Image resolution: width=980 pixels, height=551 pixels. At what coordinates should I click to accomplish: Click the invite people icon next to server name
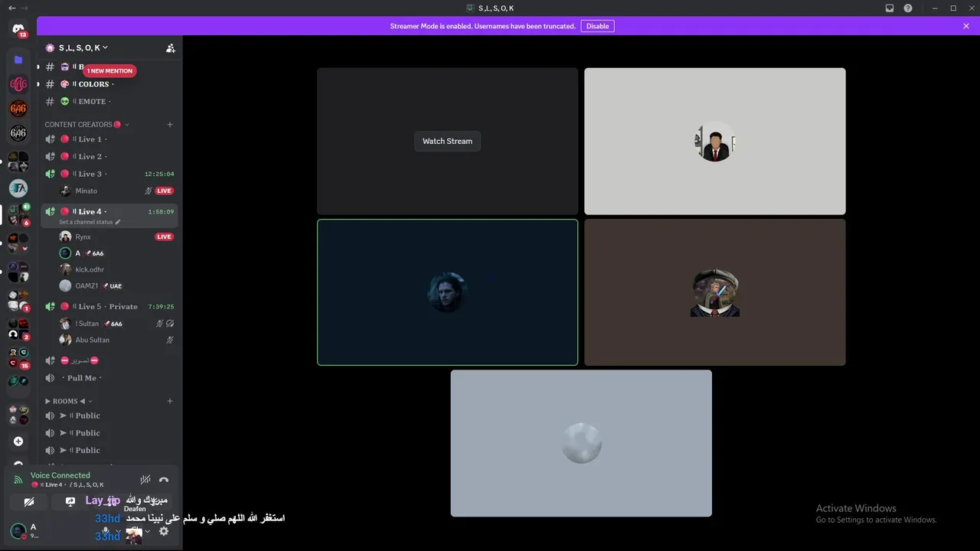[170, 47]
